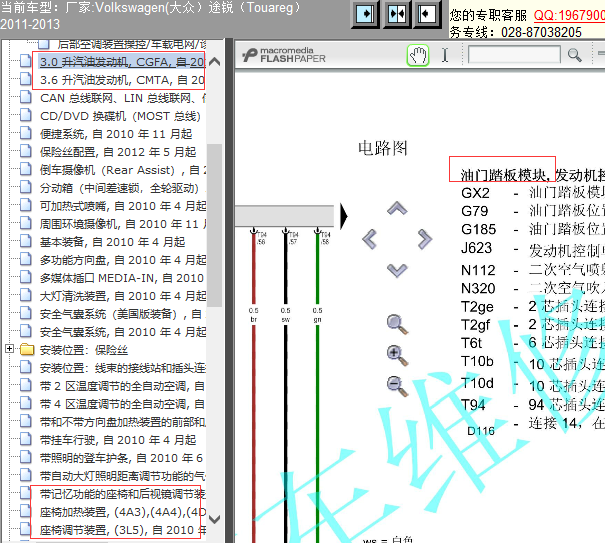Open 带 2 区温度调节的全自动空调 entry

(x=123, y=386)
